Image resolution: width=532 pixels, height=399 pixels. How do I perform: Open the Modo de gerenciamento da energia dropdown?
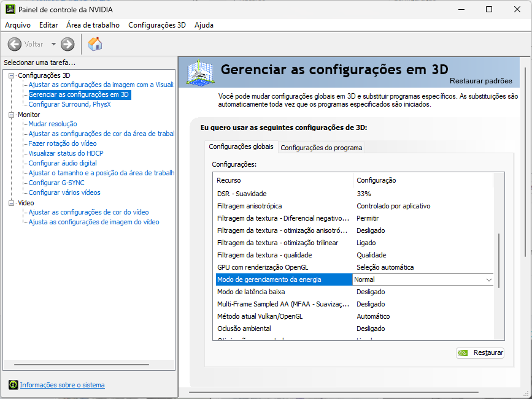(x=489, y=279)
